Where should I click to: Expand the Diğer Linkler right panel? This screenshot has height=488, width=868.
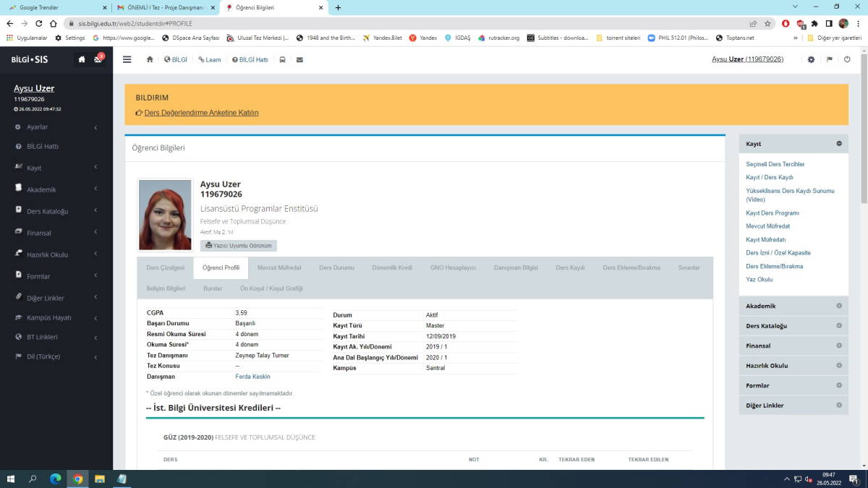pos(839,406)
